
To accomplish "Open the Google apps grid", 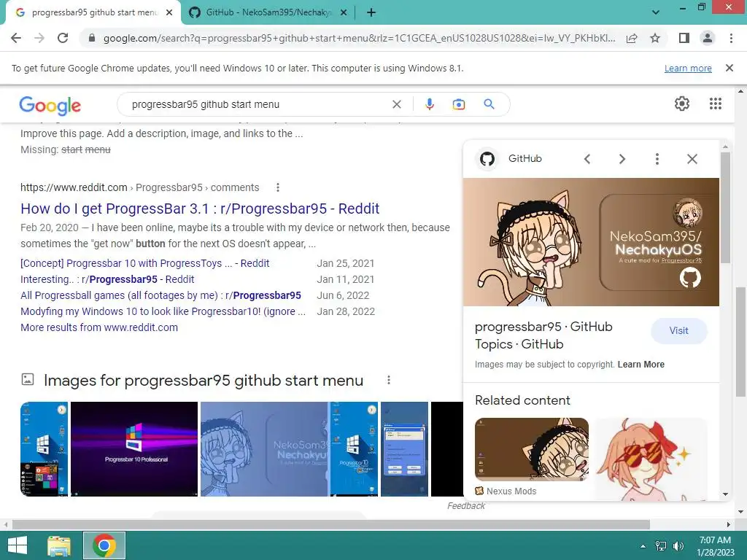I will pos(715,104).
